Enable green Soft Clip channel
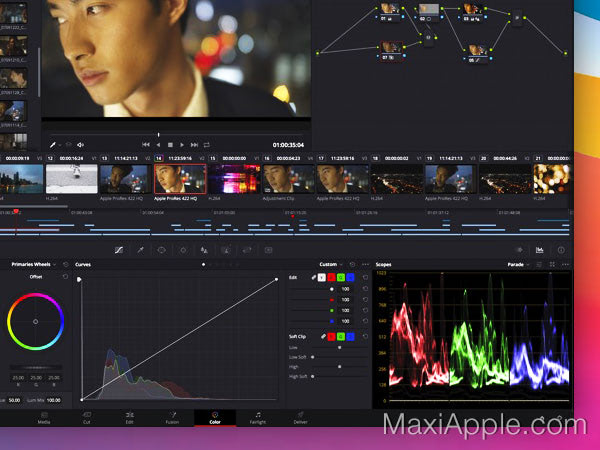This screenshot has width=600, height=450. [341, 337]
